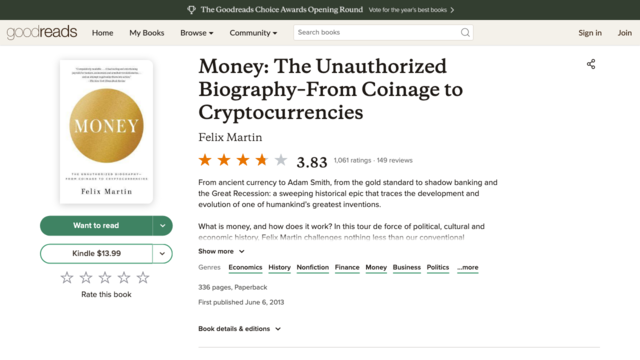Click the share icon beside the book title

(591, 64)
